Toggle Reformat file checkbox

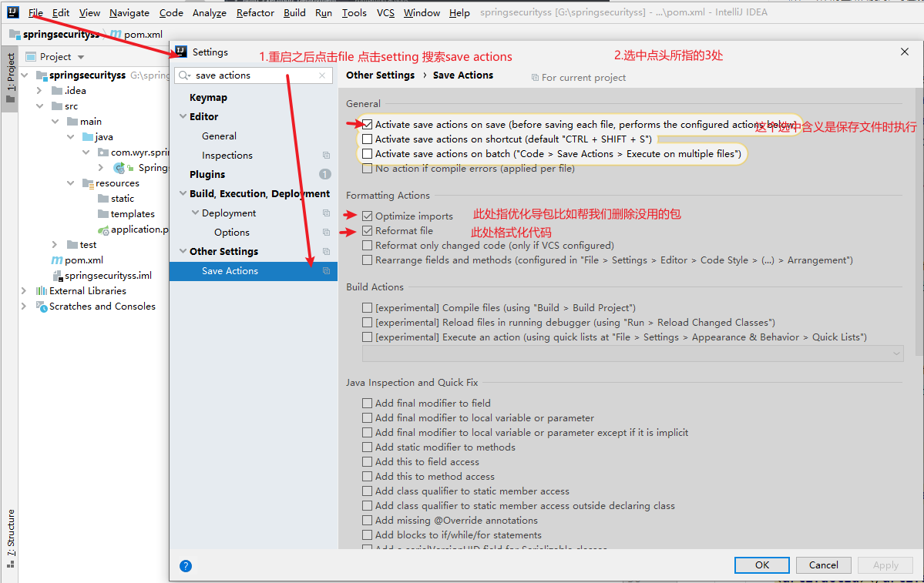click(x=367, y=231)
